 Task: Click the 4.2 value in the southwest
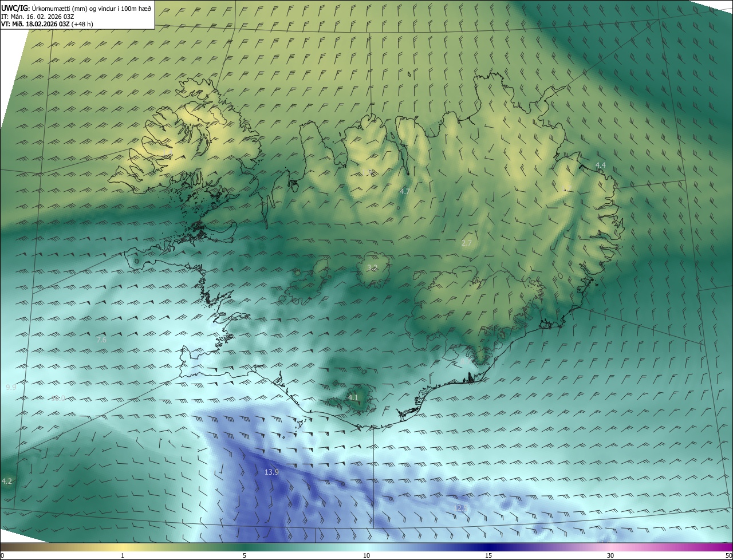(7, 482)
